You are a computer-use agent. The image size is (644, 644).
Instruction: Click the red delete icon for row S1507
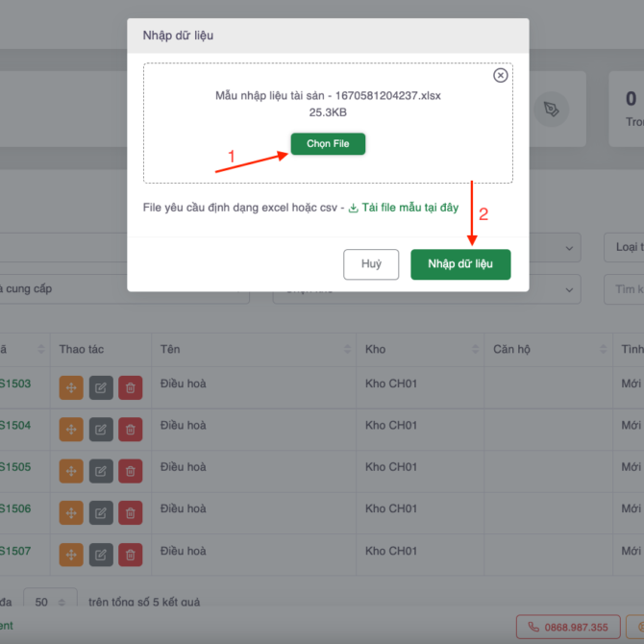pyautogui.click(x=130, y=555)
